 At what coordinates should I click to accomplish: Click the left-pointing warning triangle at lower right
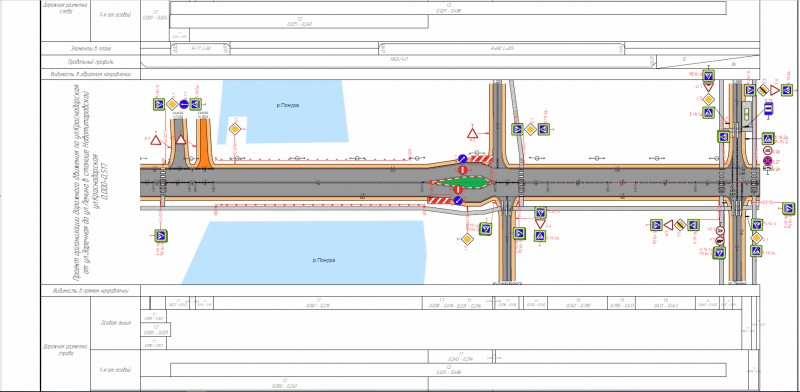pyautogui.click(x=668, y=225)
